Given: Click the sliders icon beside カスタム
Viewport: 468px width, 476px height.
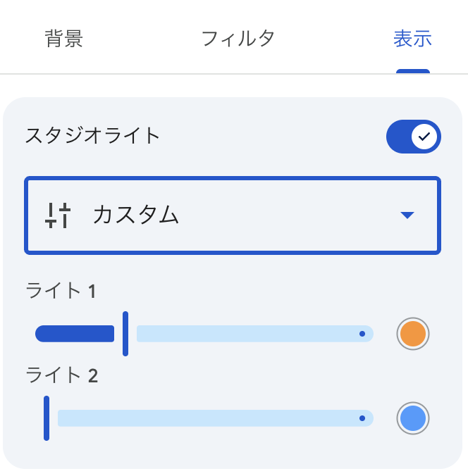Looking at the screenshot, I should click(x=58, y=215).
